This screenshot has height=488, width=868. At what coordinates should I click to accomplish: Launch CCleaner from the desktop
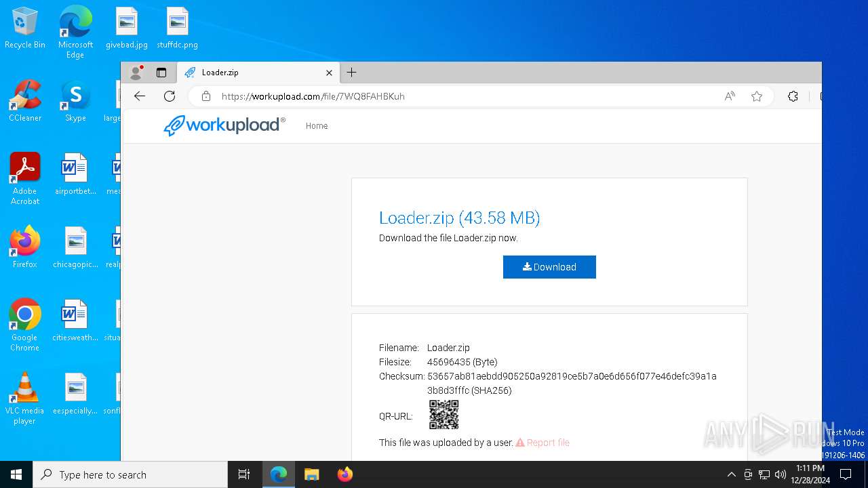click(x=25, y=100)
